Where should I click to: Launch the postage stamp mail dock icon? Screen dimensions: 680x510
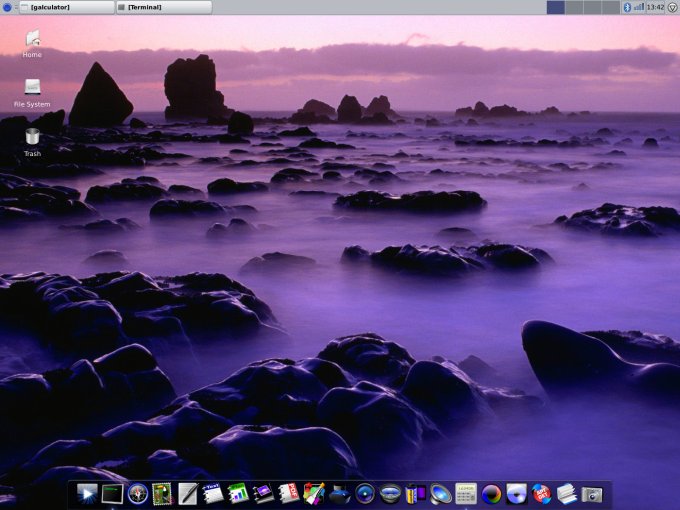pos(162,493)
